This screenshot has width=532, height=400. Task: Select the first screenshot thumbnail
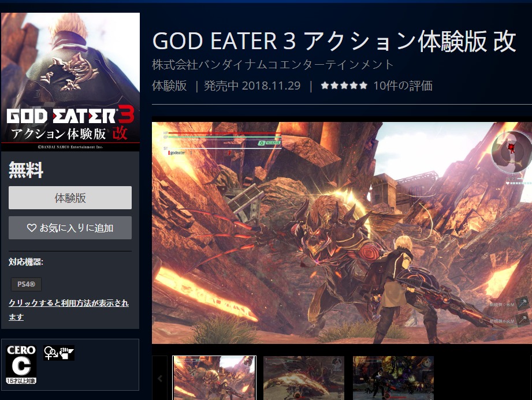click(214, 378)
